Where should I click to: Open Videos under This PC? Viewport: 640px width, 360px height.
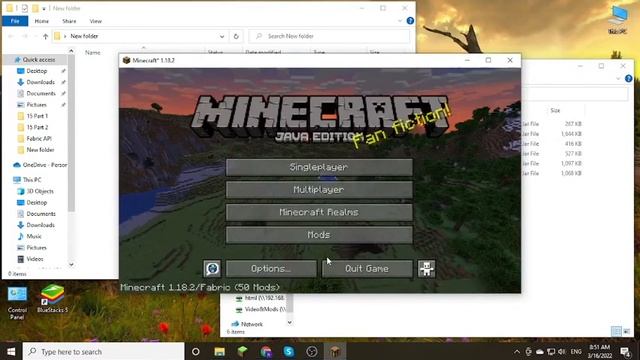[x=35, y=259]
